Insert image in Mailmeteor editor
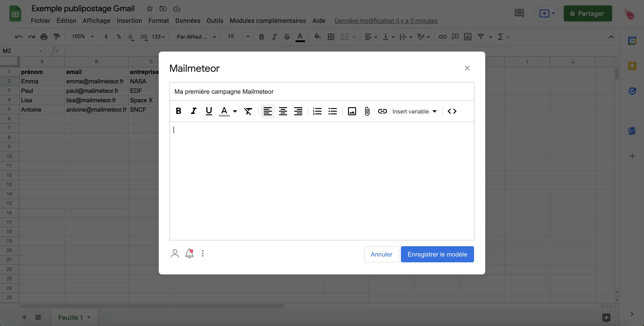The height and width of the screenshot is (326, 644). 352,111
